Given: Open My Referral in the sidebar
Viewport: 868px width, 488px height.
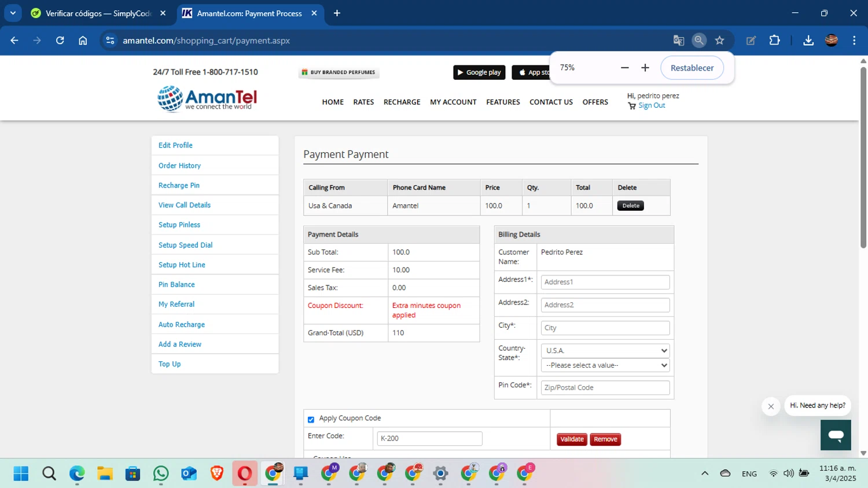Looking at the screenshot, I should click(176, 304).
